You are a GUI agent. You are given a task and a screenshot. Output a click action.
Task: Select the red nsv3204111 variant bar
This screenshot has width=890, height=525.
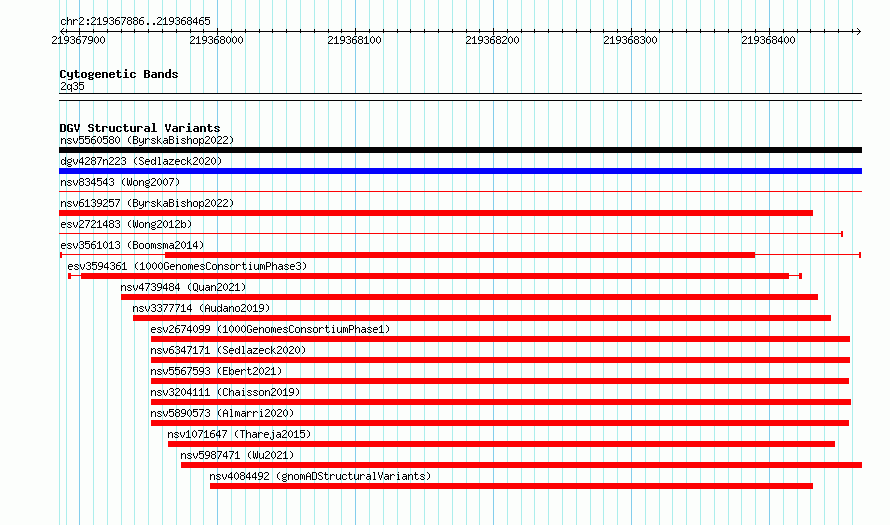click(x=501, y=402)
